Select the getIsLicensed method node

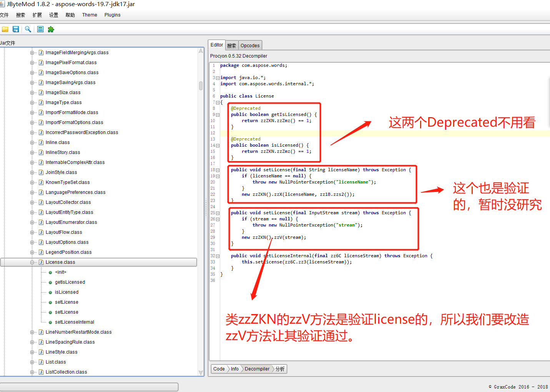pos(70,282)
